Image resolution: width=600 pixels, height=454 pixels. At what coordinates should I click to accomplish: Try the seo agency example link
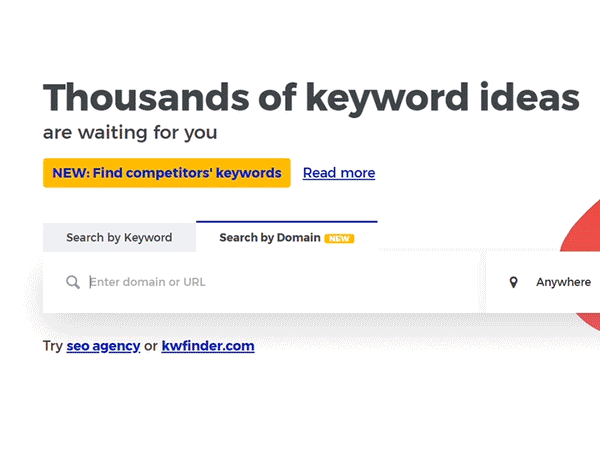[103, 346]
